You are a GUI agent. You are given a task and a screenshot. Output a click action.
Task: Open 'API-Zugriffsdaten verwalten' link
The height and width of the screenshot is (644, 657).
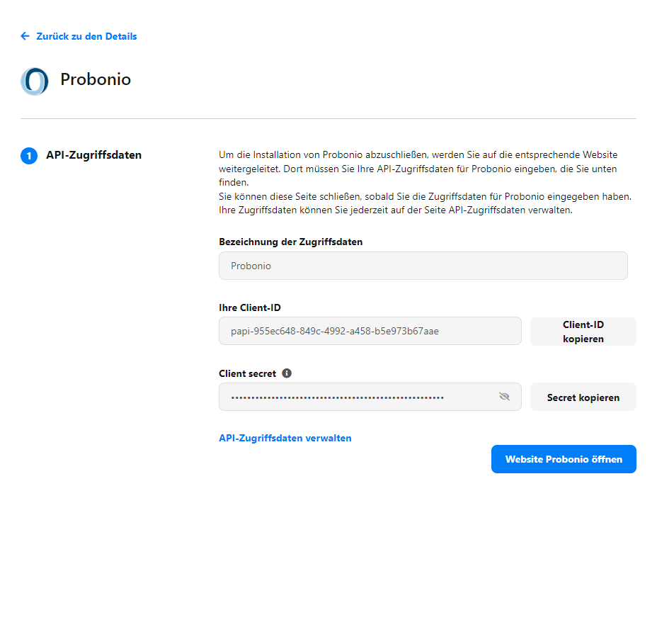pos(285,438)
